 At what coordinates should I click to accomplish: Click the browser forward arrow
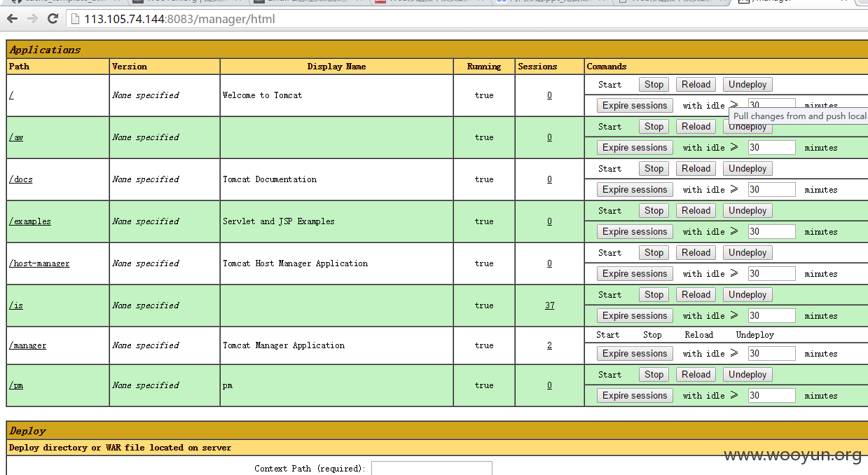32,19
